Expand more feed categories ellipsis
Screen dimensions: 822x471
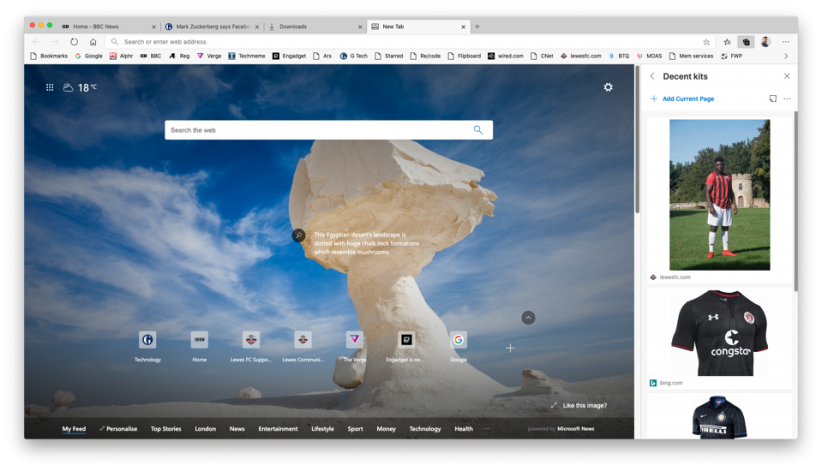pyautogui.click(x=486, y=429)
